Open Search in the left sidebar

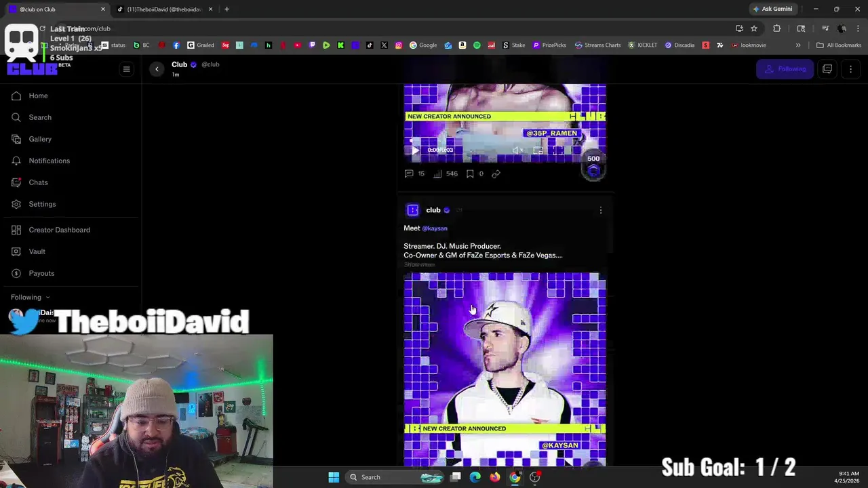tap(40, 117)
